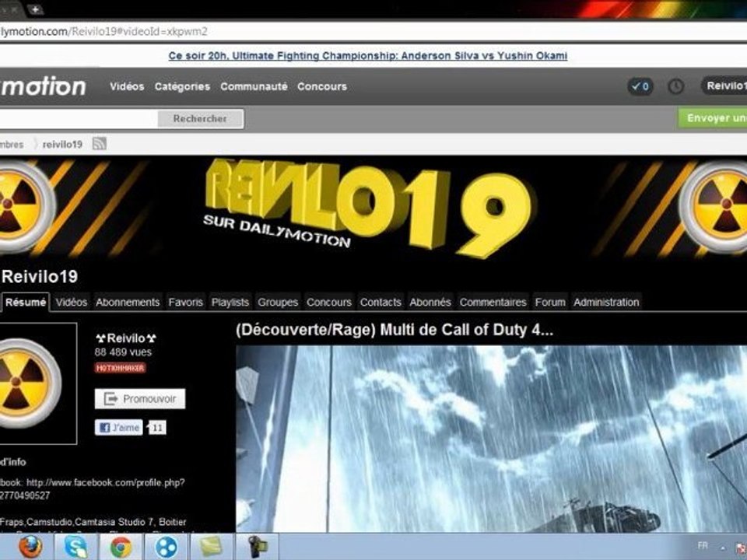Open the watch-later clock icon
Viewport: 747px width, 560px height.
tap(675, 86)
